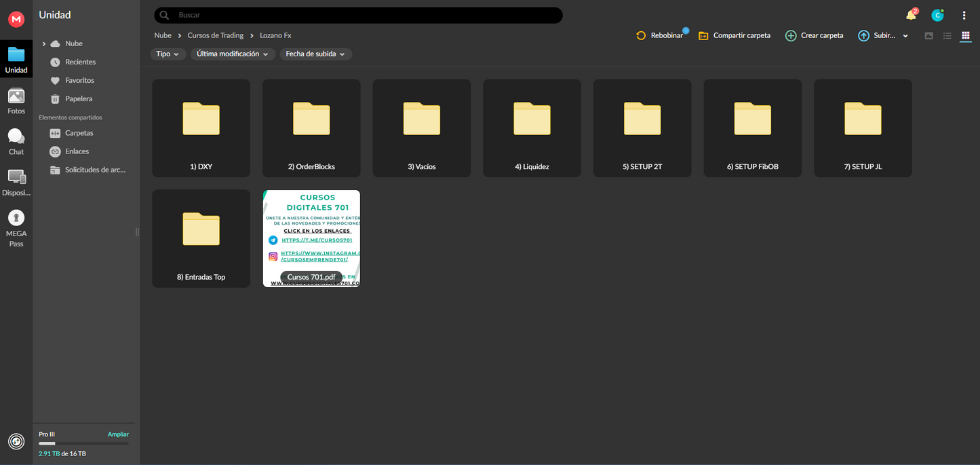Viewport: 980px width, 465px height.
Task: Open the Chat section
Action: 16,142
